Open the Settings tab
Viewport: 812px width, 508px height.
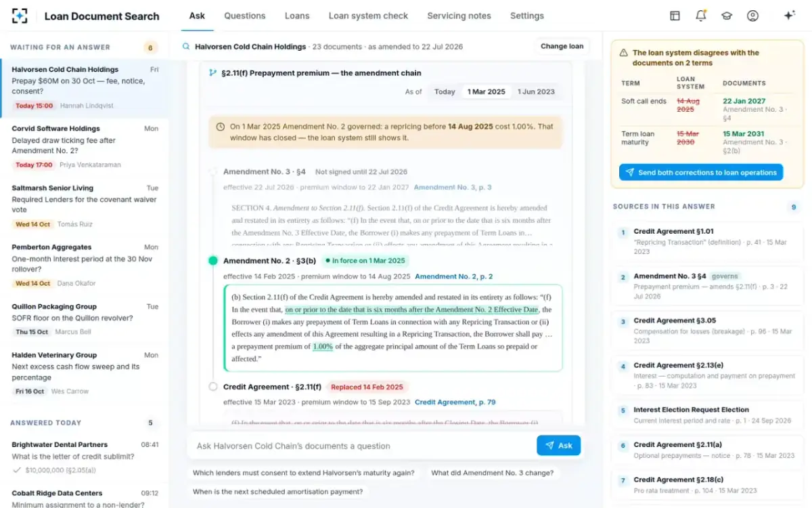[527, 16]
